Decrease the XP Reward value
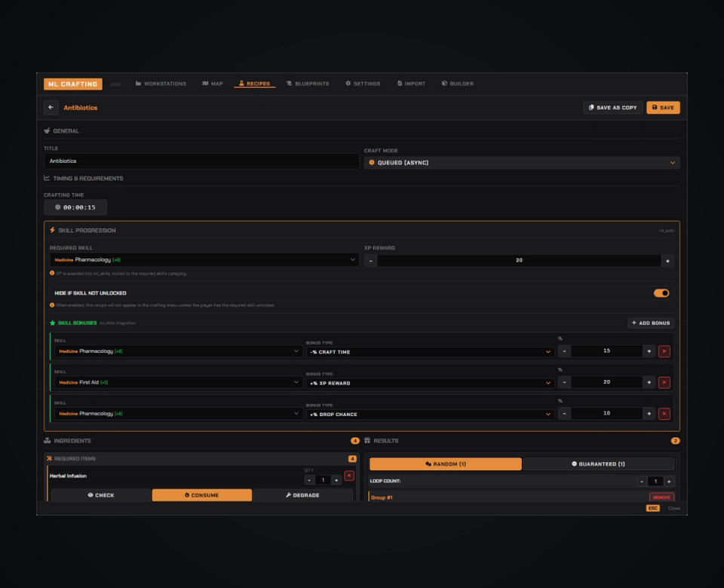This screenshot has width=724, height=588. pos(371,261)
